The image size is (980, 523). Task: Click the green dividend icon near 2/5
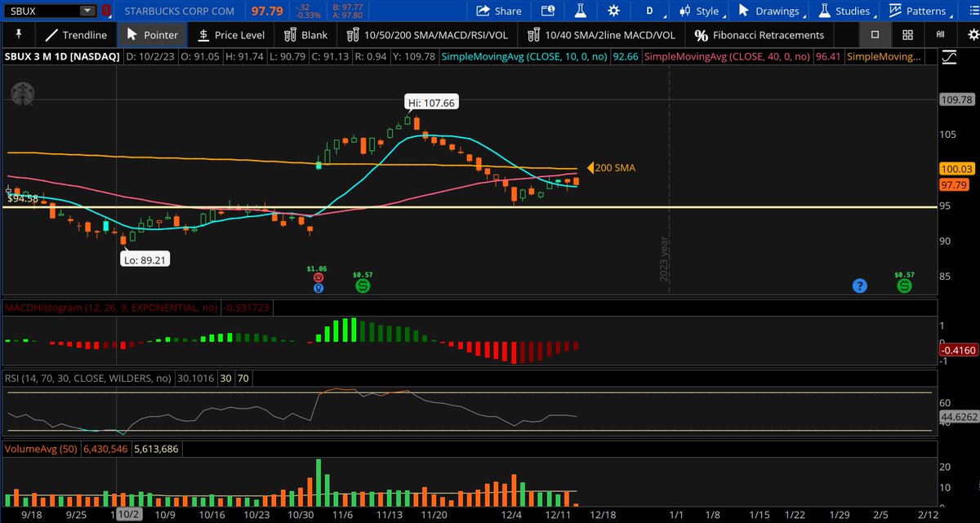click(x=904, y=286)
